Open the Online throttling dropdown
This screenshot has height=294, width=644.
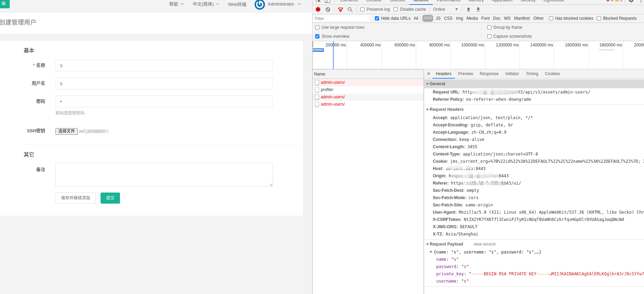tap(445, 9)
